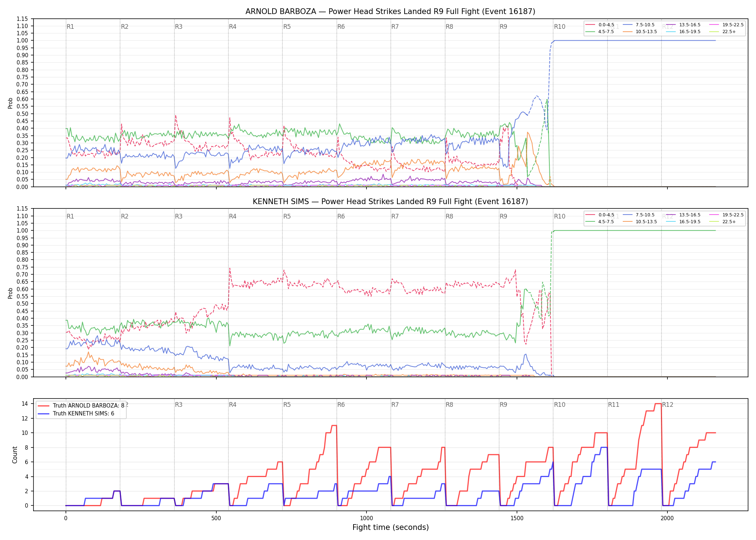756x540 pixels.
Task: Click the 1.15 tick on Barboza chart y-axis
Action: (x=22, y=19)
